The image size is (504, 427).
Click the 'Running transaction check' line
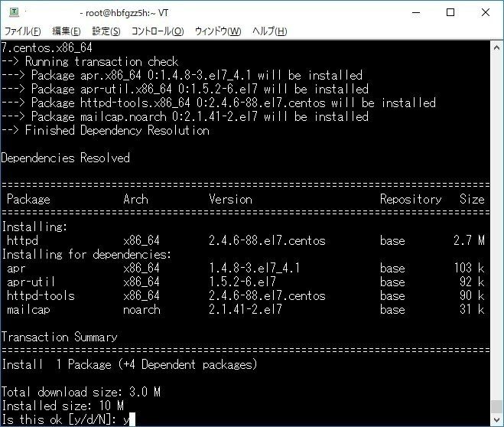pos(89,61)
